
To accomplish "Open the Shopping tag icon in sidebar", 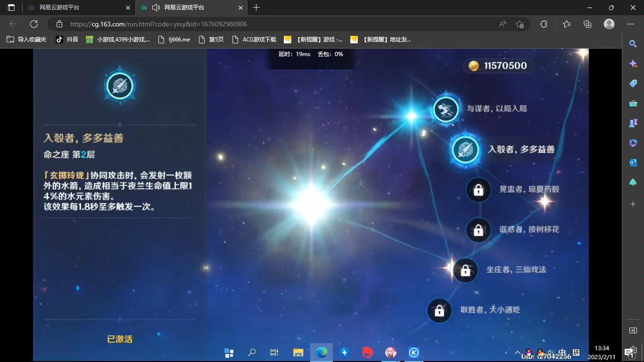I will 633,83.
